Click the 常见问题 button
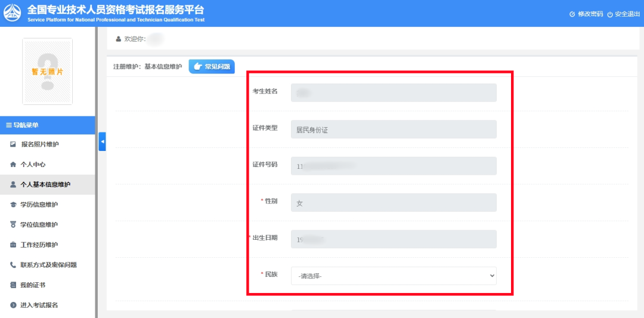The height and width of the screenshot is (318, 644). 212,67
